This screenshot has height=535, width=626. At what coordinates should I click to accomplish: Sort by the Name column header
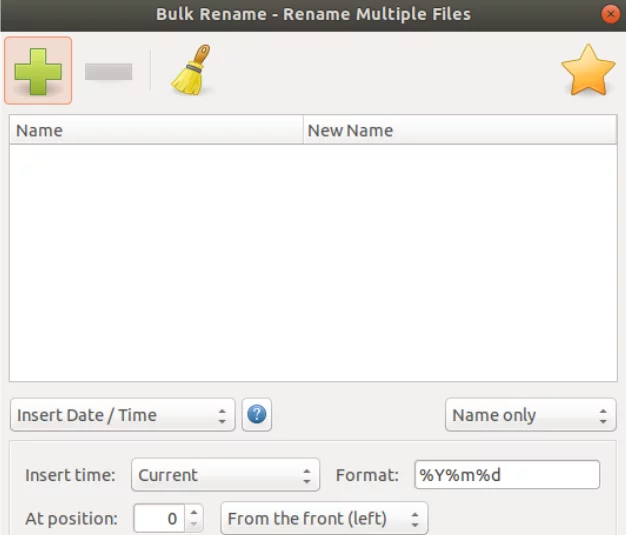coord(155,130)
